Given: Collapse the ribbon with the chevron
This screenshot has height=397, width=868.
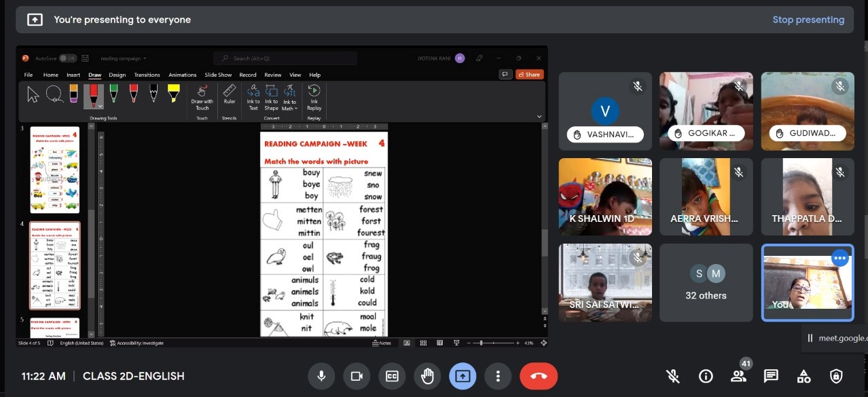Looking at the screenshot, I should click(539, 117).
